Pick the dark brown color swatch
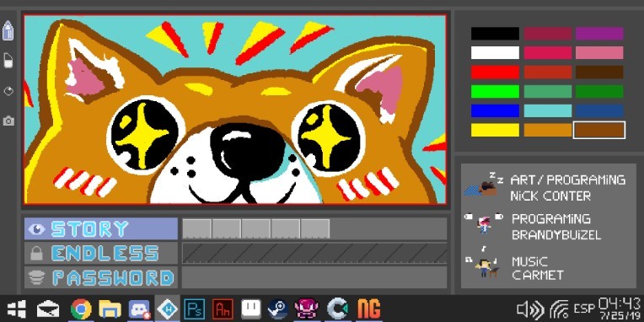The image size is (644, 322). (x=599, y=72)
